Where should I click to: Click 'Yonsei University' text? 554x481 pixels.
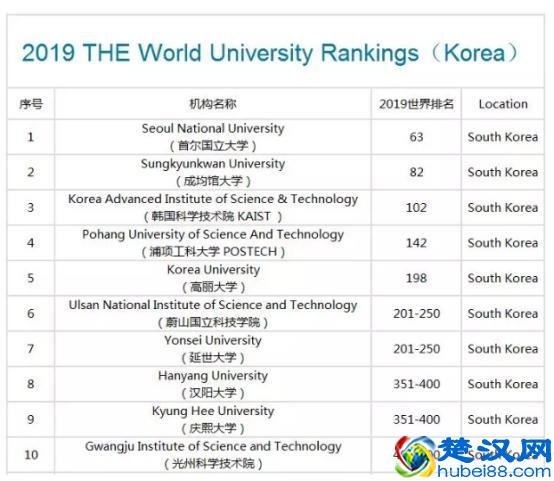[x=213, y=340]
